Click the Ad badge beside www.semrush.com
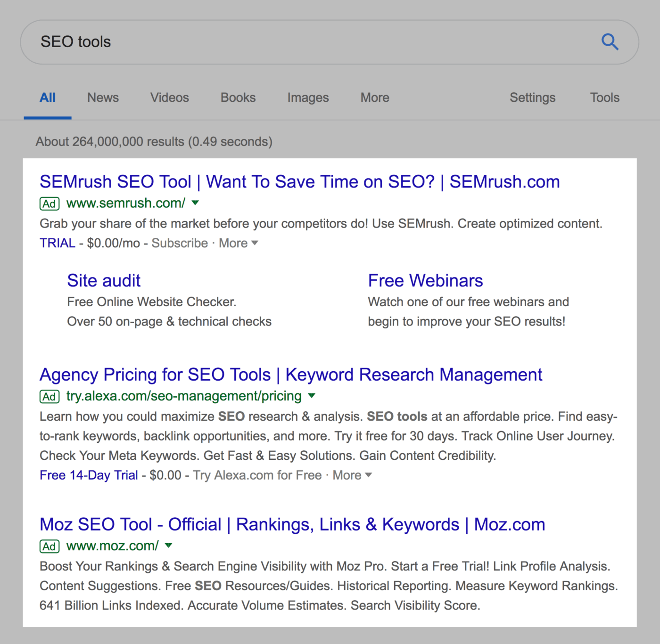The width and height of the screenshot is (660, 644). pyautogui.click(x=49, y=204)
